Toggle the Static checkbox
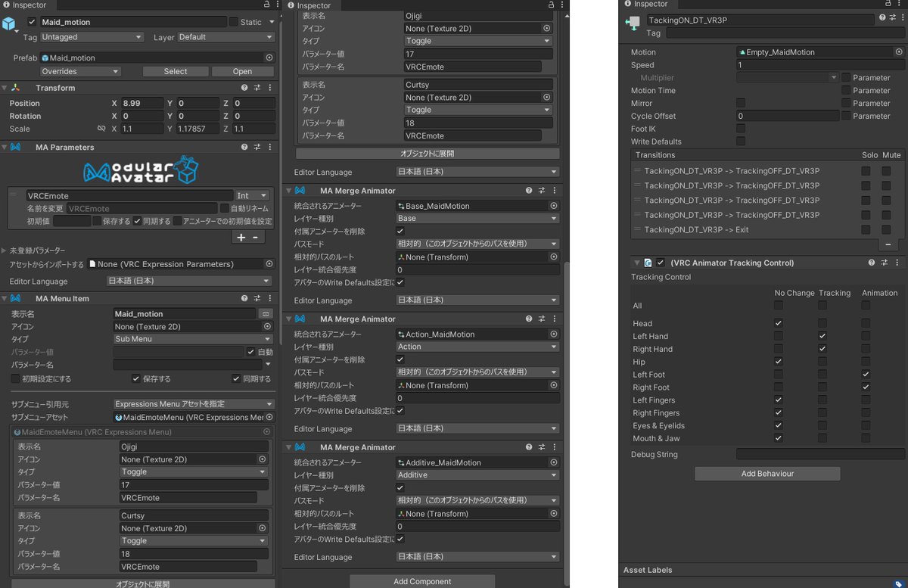Screen dimensions: 908x588 coord(233,22)
